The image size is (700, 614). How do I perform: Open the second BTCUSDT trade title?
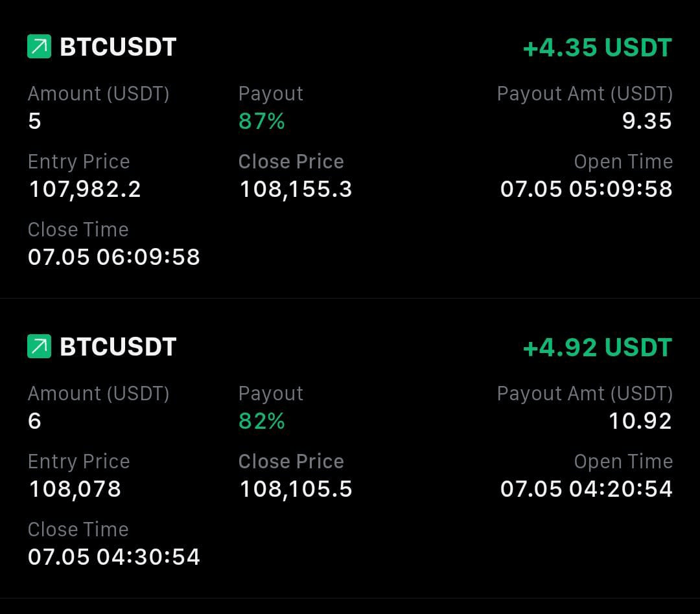(118, 347)
